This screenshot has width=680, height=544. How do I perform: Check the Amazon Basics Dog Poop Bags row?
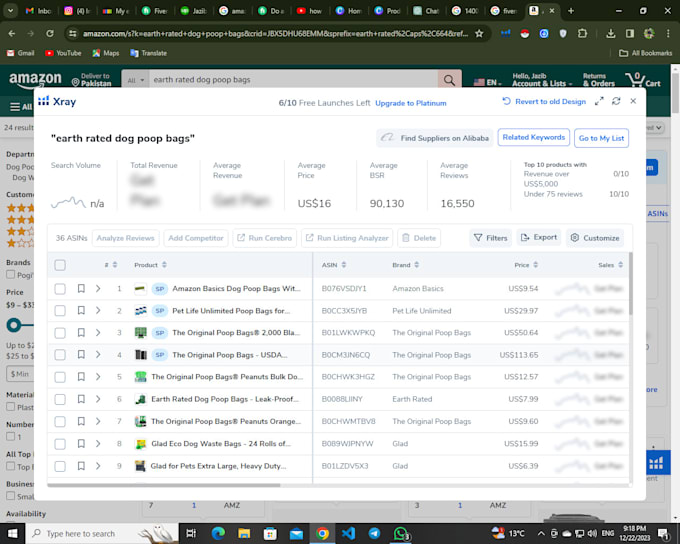click(60, 288)
